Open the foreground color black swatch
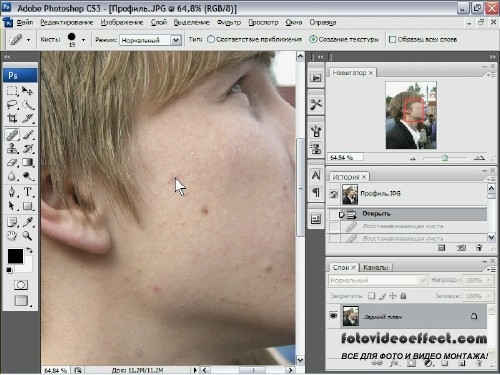500x375 pixels. 15,256
